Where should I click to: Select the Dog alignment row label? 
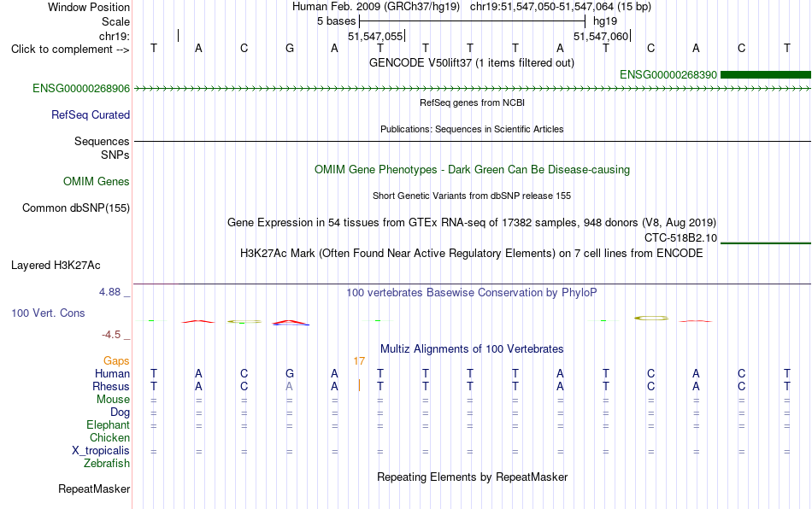tap(121, 412)
